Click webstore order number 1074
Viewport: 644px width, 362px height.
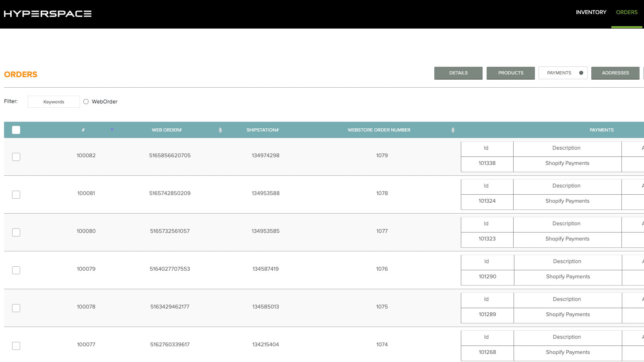(382, 344)
